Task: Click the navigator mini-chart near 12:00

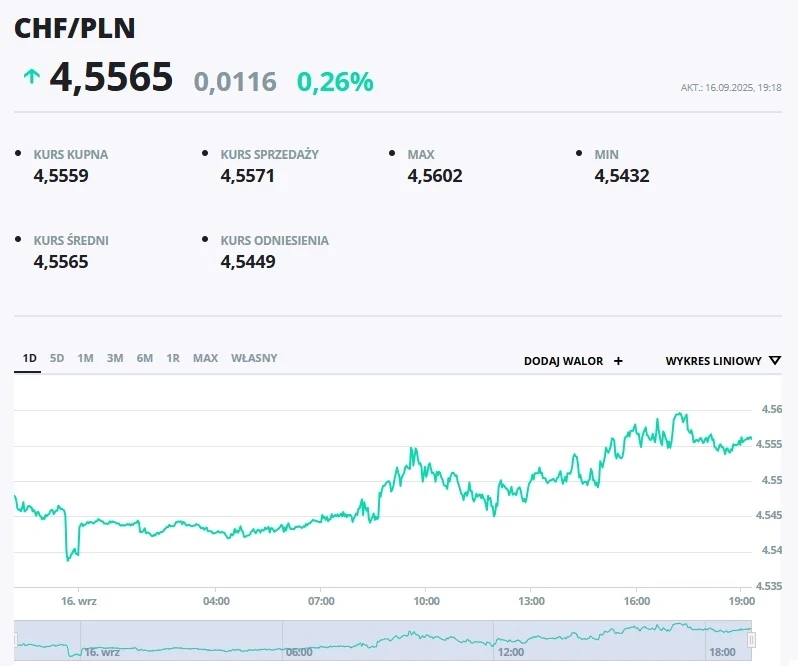Action: [510, 640]
